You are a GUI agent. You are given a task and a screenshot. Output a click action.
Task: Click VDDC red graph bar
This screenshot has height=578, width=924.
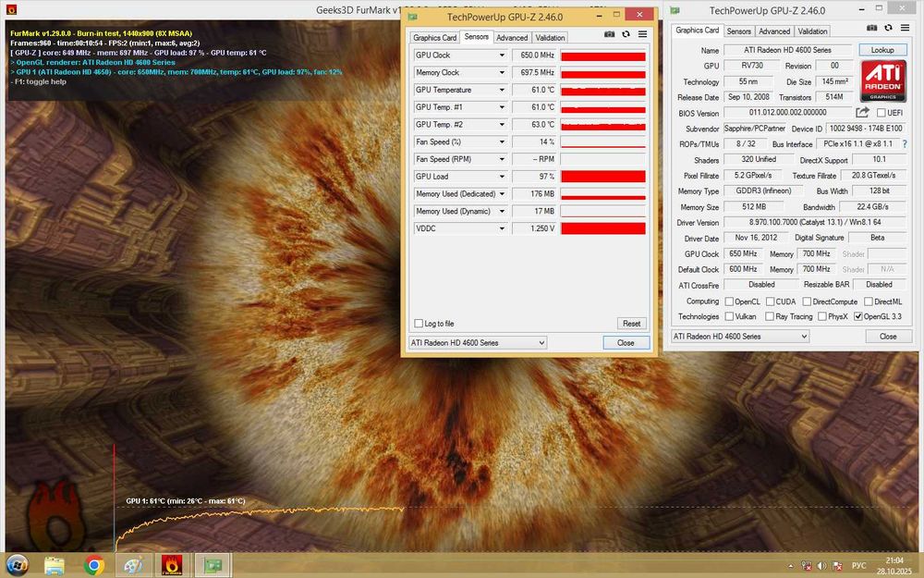click(x=602, y=228)
